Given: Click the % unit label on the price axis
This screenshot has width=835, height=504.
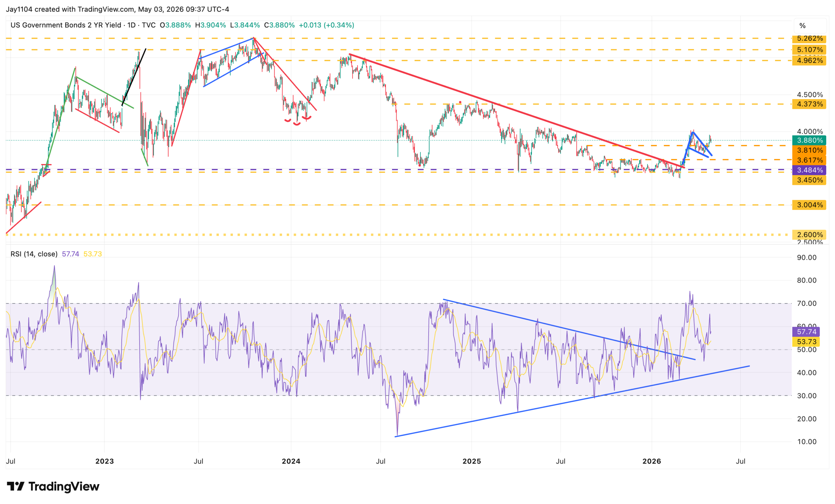Looking at the screenshot, I should [802, 26].
